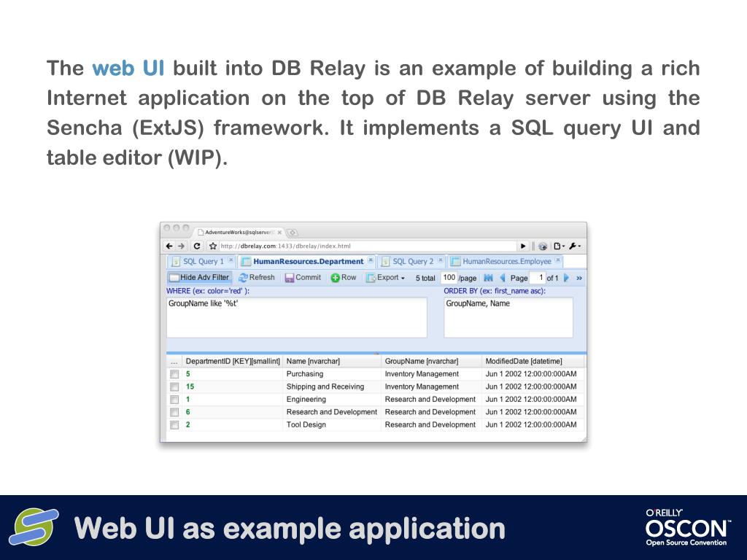Click the Hide Adv Filter button
The width and height of the screenshot is (747, 560).
[200, 278]
